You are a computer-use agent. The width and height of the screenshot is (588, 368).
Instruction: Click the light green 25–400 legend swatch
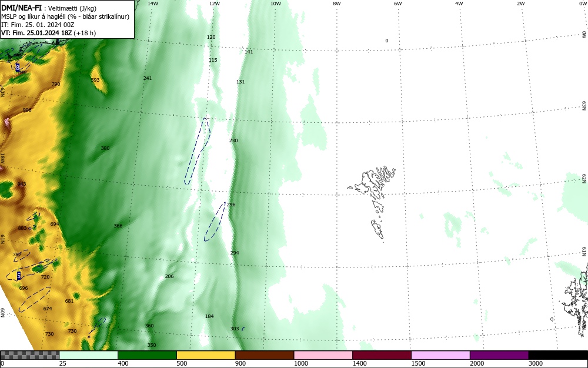(88, 355)
